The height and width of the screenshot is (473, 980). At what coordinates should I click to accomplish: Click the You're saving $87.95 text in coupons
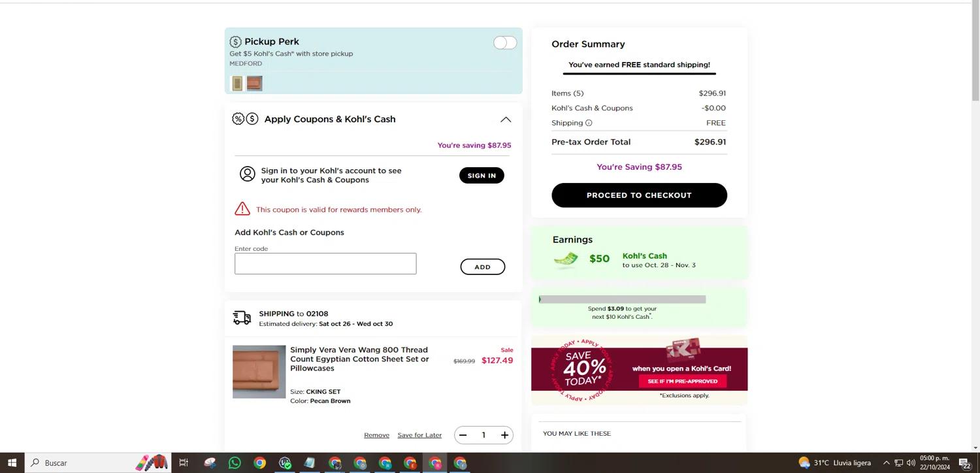(x=474, y=145)
